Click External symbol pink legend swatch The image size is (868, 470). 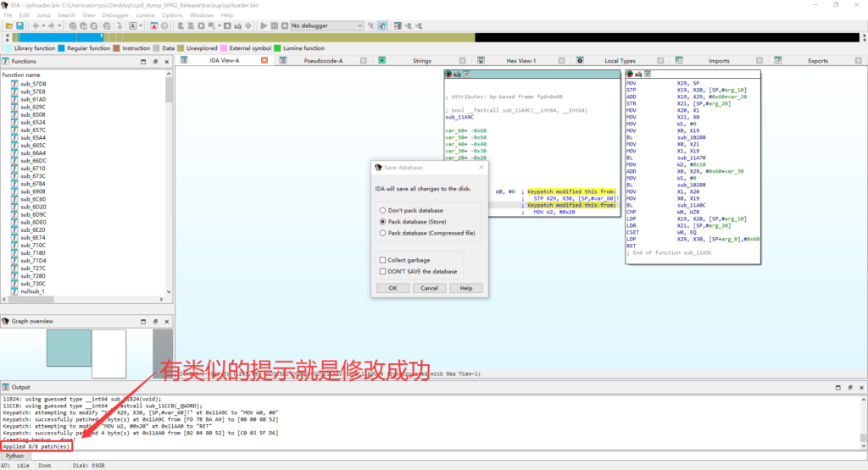[x=224, y=48]
